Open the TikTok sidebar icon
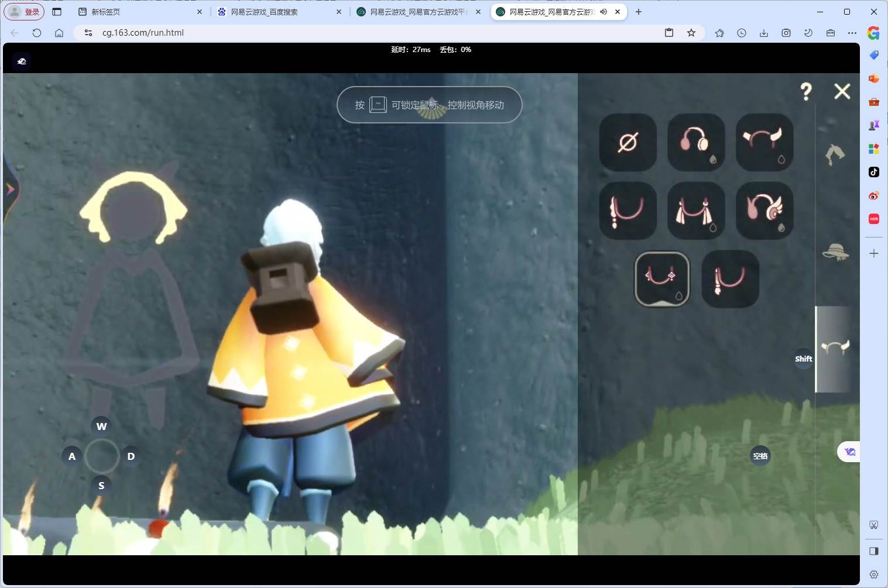Viewport: 888px width, 588px height. tap(874, 172)
